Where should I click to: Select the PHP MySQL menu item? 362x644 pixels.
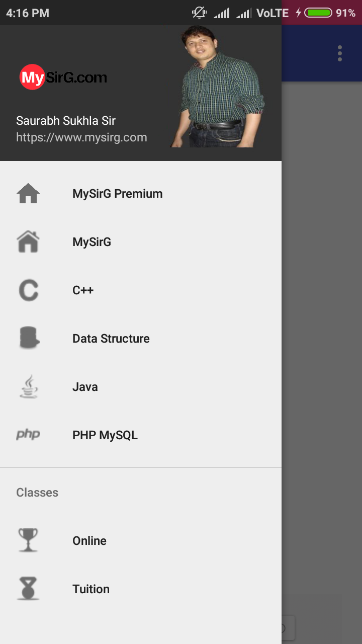click(x=105, y=435)
